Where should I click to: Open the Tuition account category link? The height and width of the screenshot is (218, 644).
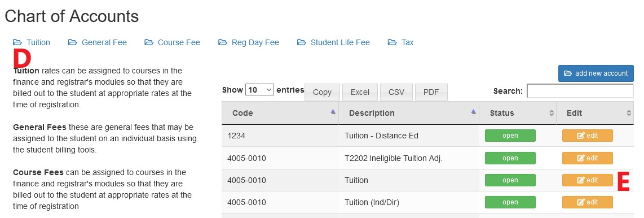pyautogui.click(x=32, y=42)
